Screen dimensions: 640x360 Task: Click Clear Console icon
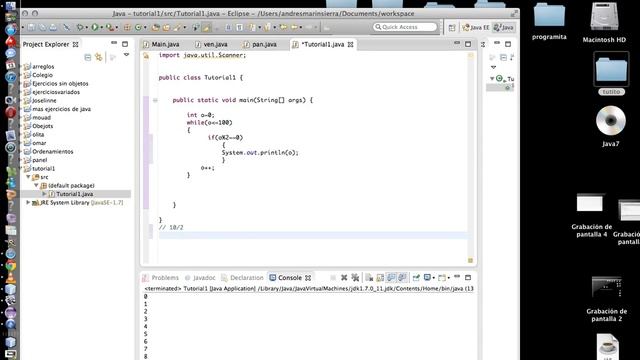point(369,278)
